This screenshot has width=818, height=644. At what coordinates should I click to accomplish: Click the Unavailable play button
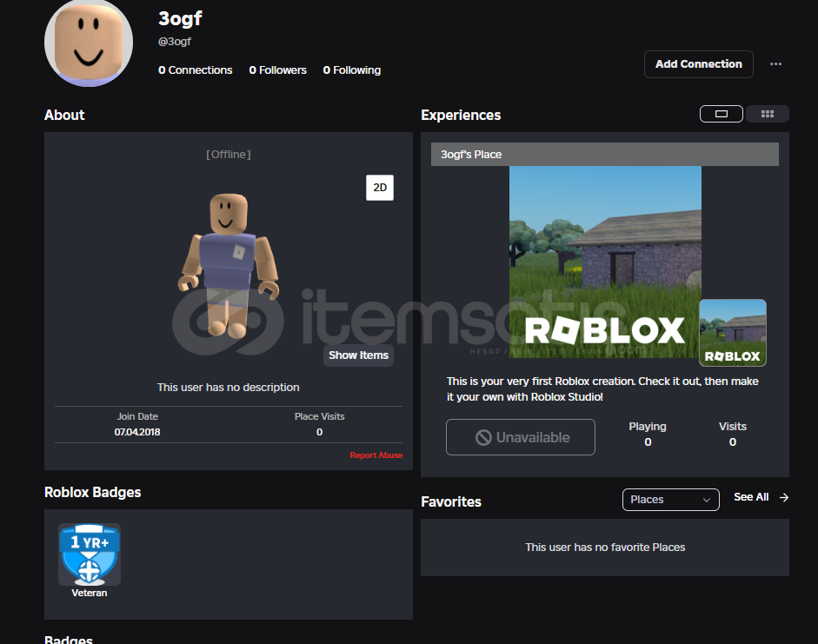click(520, 437)
